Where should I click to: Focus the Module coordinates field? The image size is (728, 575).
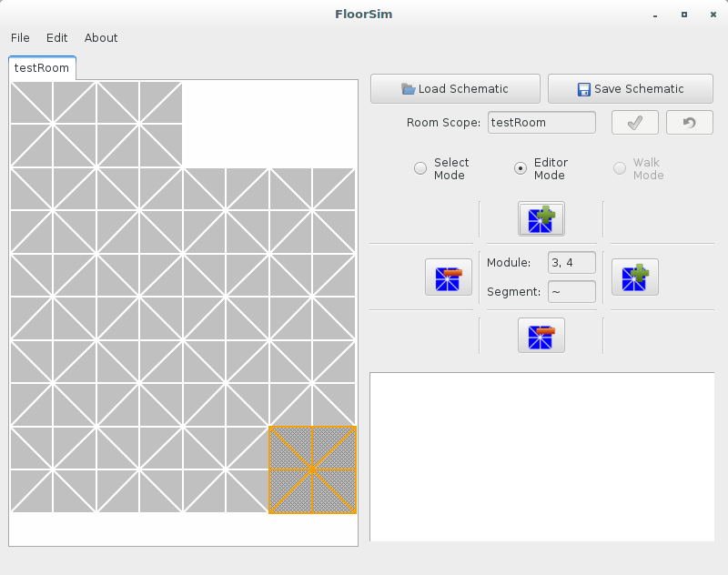click(571, 263)
